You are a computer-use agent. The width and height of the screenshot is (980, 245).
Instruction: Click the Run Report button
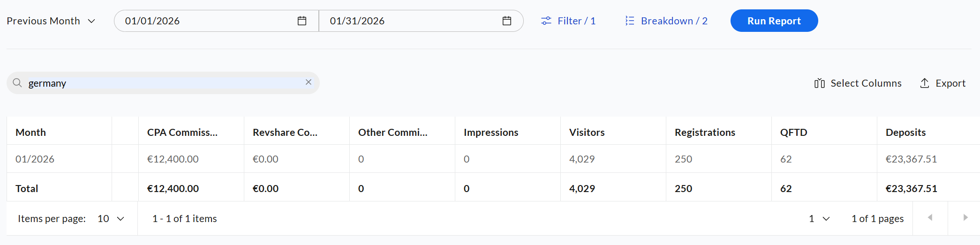(x=774, y=21)
